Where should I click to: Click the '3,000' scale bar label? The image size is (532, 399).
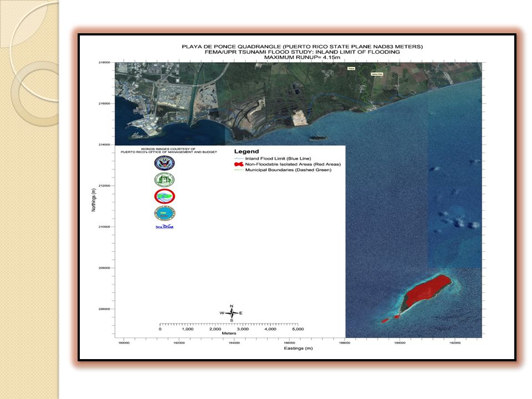click(243, 329)
